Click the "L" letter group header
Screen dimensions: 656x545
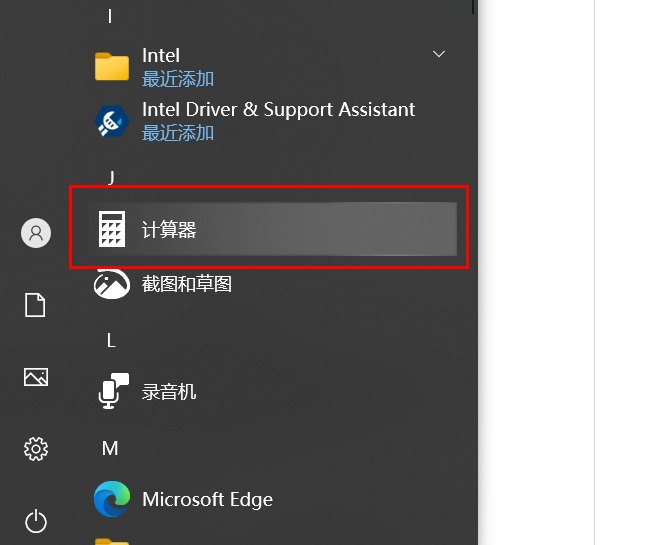point(111,340)
